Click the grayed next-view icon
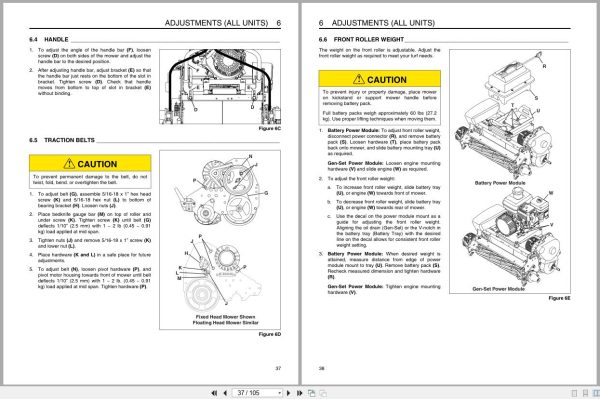This screenshot has height=399, width=600. (x=323, y=393)
